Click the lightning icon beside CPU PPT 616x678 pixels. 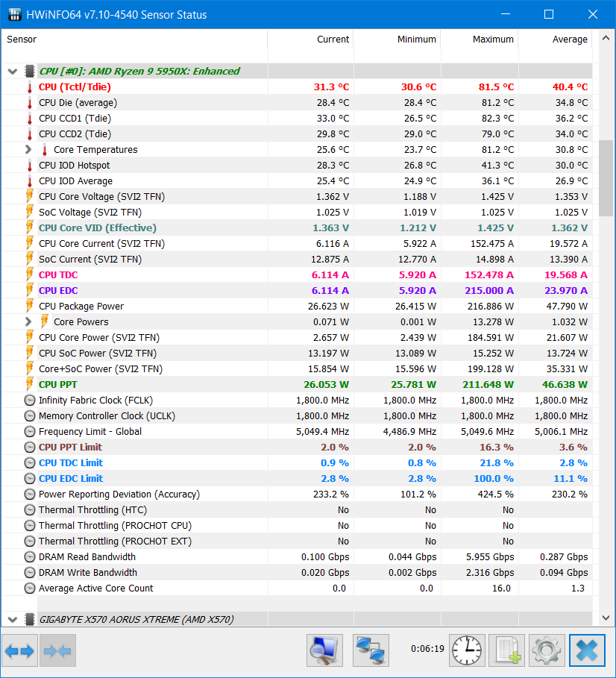pyautogui.click(x=30, y=384)
